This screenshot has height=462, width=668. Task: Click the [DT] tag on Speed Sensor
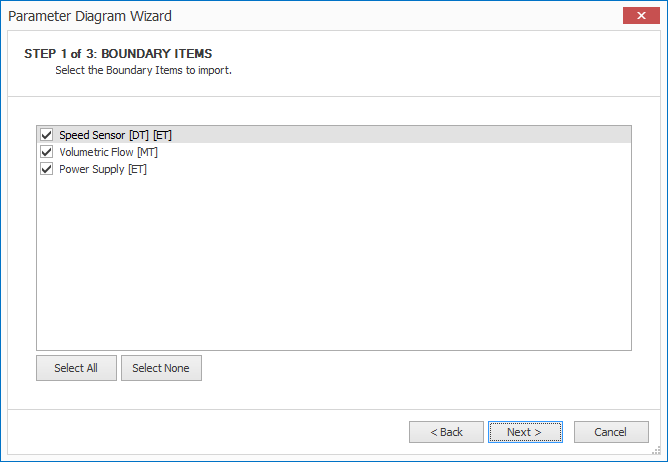point(139,135)
